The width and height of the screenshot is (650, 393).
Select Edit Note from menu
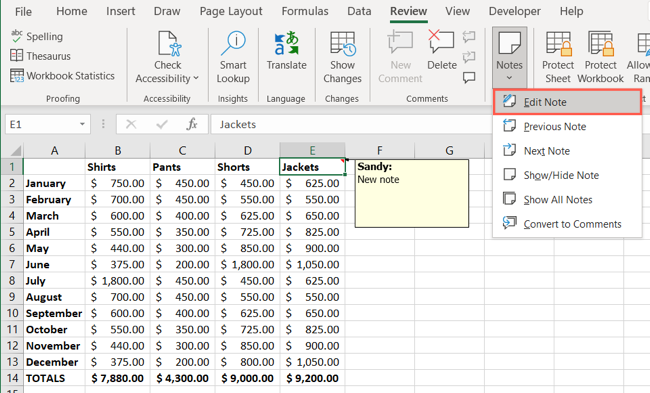567,102
